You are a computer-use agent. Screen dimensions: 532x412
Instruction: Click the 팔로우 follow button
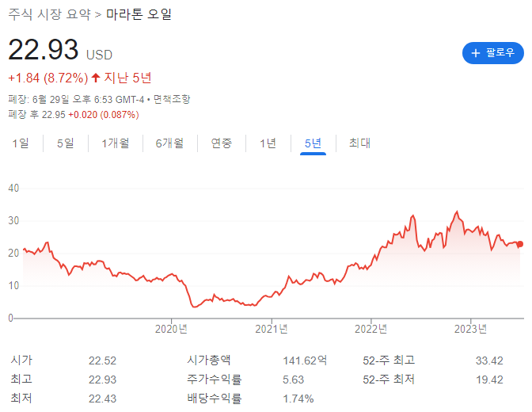492,52
